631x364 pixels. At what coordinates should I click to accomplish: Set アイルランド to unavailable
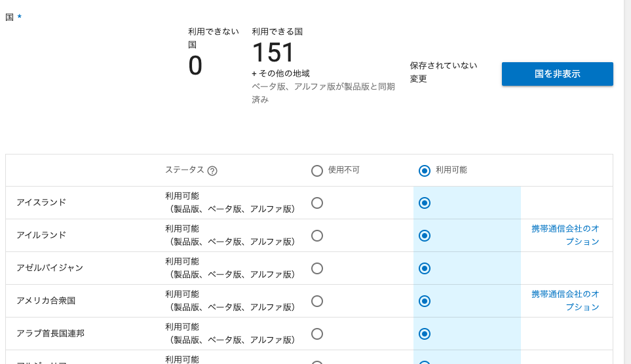point(317,236)
